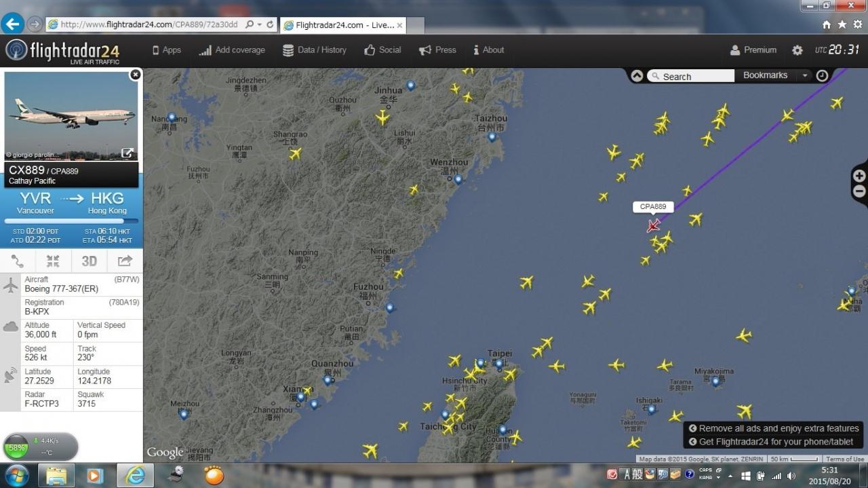Image resolution: width=868 pixels, height=488 pixels.
Task: Open the Add coverage menu
Action: [232, 50]
